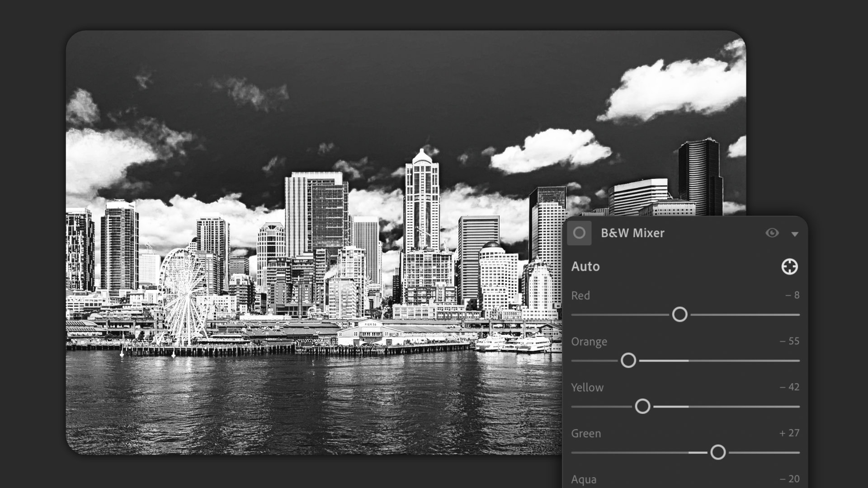
Task: Toggle the B&W Mixer eye visibility icon
Action: point(772,233)
